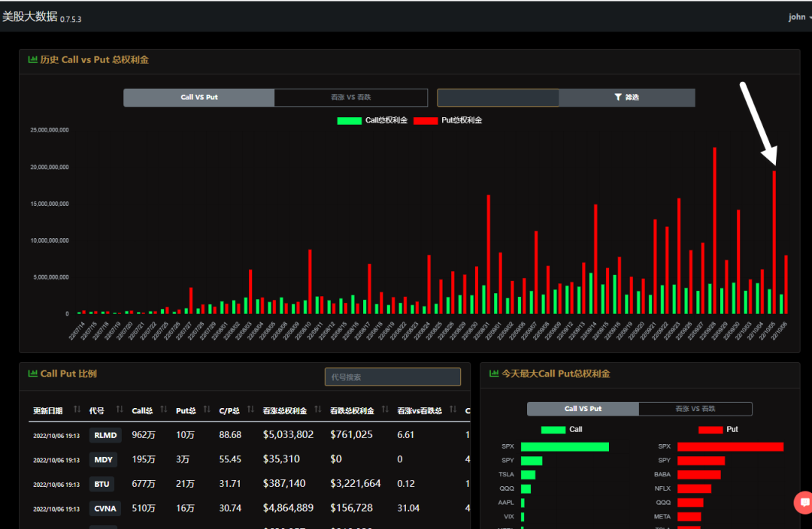Screen dimensions: 812x529
Task: Open the MDY ticker badge
Action: [103, 460]
